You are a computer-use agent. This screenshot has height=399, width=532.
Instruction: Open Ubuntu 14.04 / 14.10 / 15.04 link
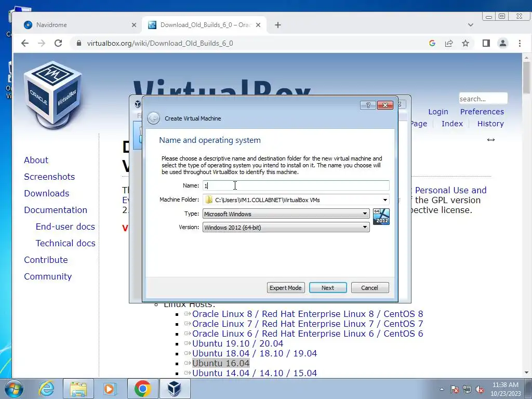(x=255, y=373)
